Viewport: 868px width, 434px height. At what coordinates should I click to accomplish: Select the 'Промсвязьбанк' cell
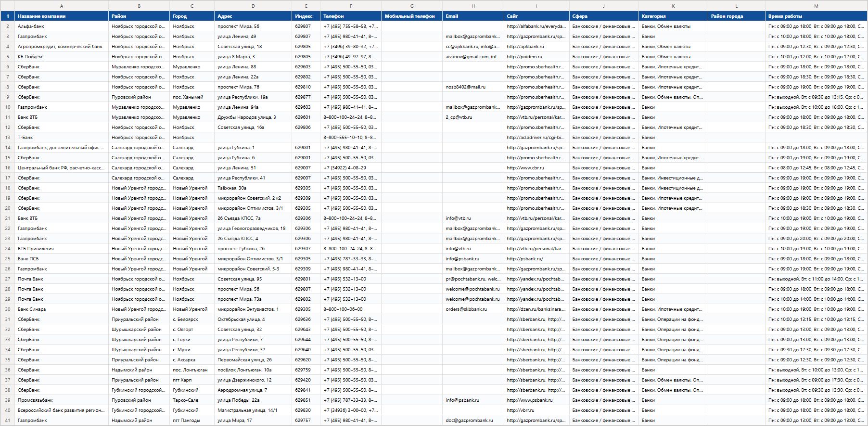click(62, 400)
